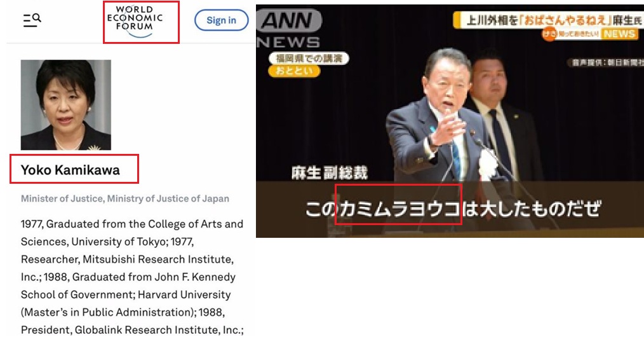Viewport: 644px width, 344px height.
Task: Click the green NEWS label
Action: pos(619,34)
